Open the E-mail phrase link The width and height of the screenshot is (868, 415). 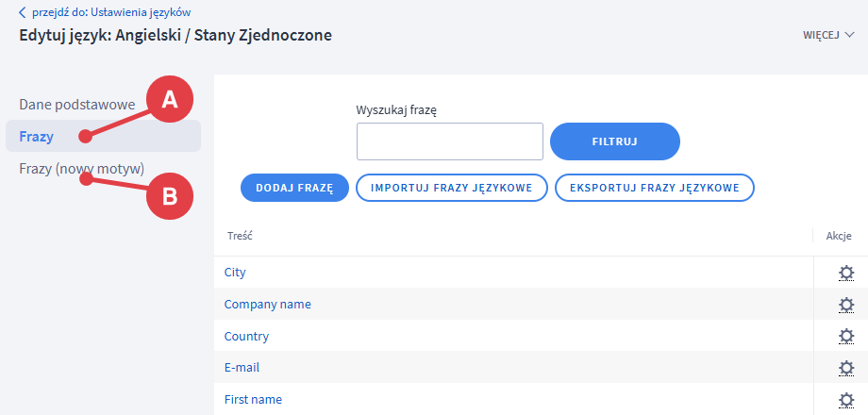click(x=242, y=368)
